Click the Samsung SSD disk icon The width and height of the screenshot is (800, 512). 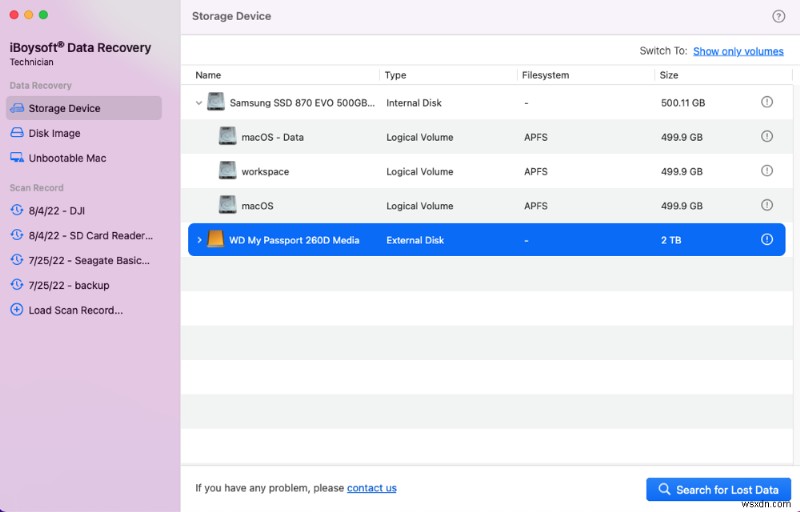(216, 102)
